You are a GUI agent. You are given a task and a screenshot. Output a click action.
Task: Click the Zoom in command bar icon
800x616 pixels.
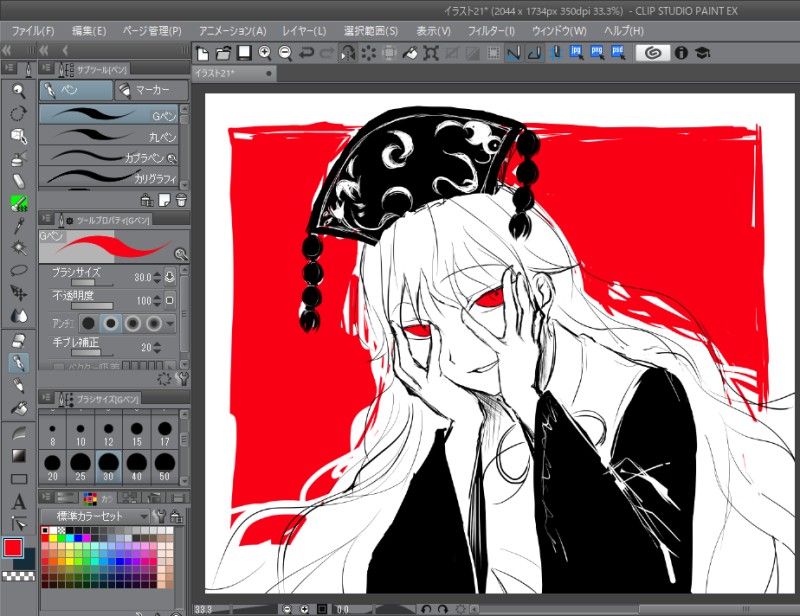(x=265, y=53)
